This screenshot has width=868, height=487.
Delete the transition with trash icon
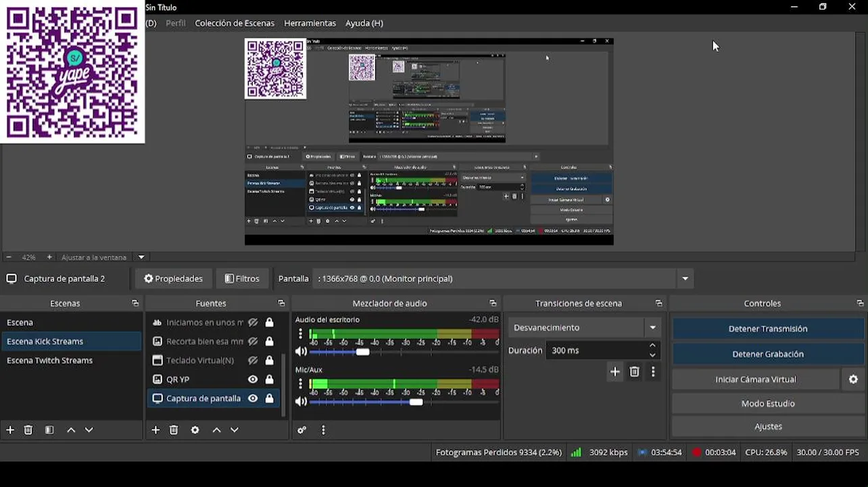[634, 371]
